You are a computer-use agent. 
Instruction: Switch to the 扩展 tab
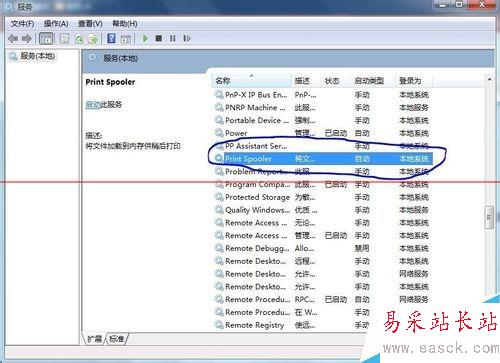[x=94, y=339]
